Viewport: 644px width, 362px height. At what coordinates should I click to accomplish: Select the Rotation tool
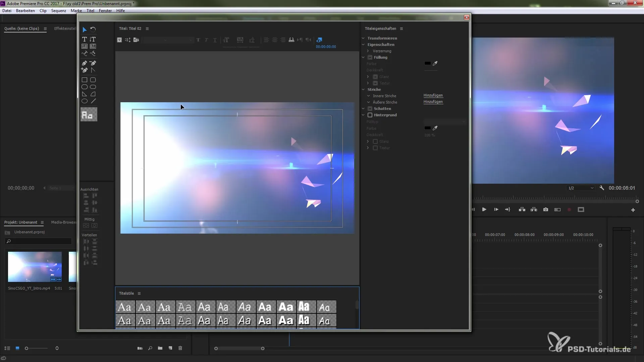click(93, 29)
